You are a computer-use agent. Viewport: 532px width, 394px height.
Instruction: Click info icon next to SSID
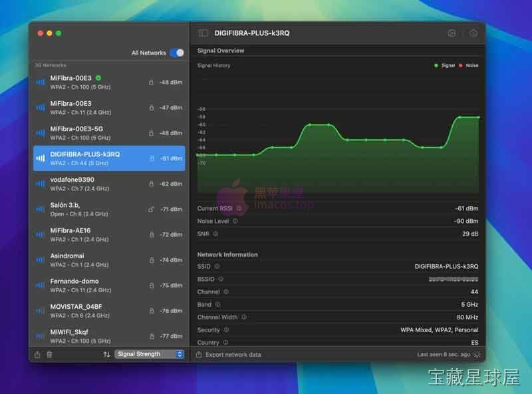click(217, 266)
